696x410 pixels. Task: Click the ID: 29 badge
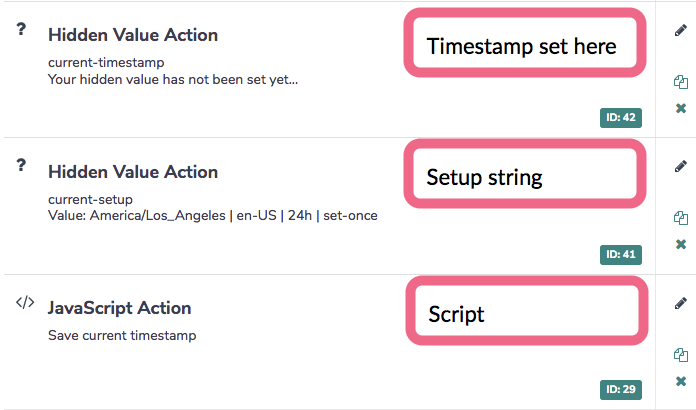[x=621, y=388]
